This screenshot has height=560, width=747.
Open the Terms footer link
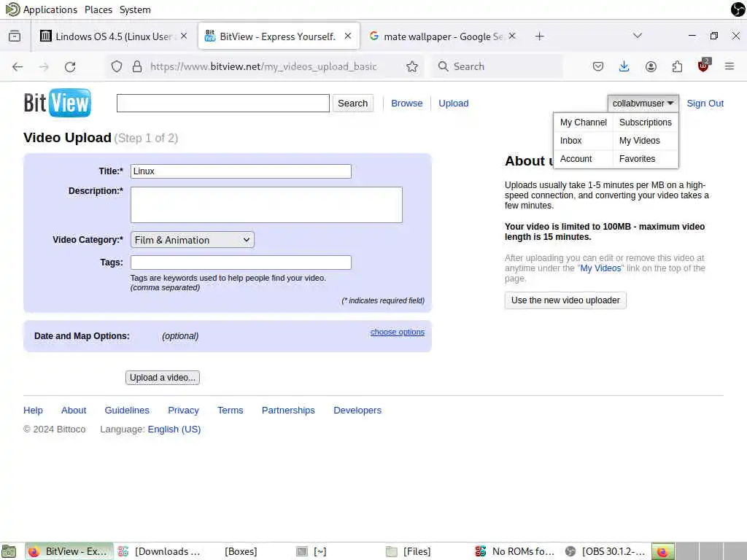click(x=230, y=410)
